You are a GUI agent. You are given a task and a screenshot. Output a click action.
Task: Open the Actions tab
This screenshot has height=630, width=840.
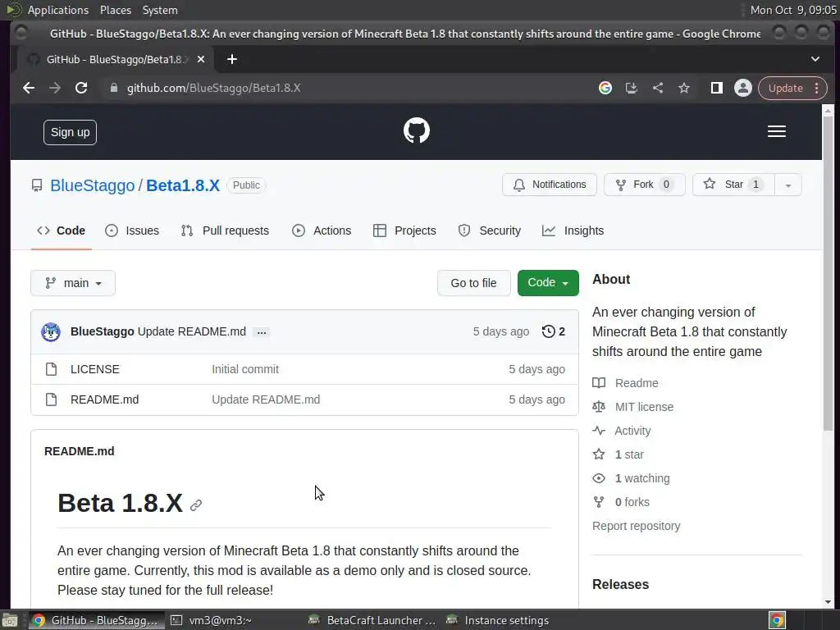tap(322, 231)
